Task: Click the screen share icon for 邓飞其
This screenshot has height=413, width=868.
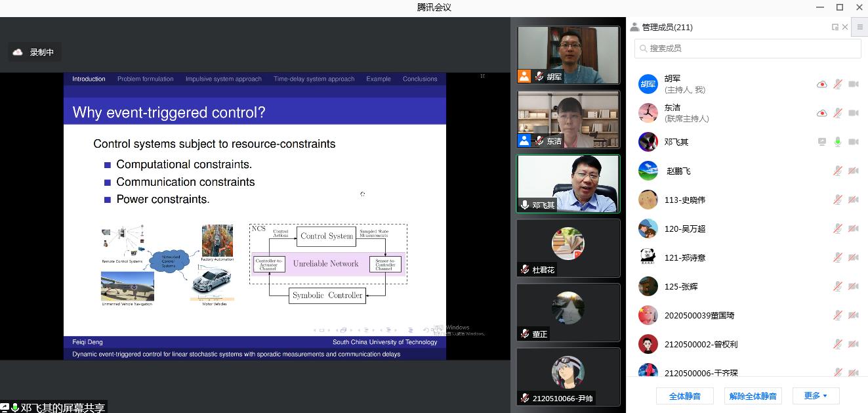Action: pos(821,142)
